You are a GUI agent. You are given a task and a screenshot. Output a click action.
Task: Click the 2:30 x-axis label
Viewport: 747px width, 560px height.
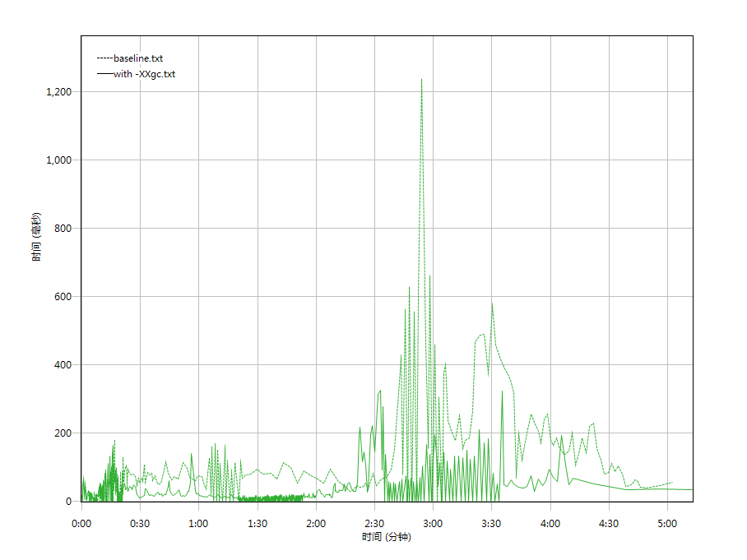(374, 524)
